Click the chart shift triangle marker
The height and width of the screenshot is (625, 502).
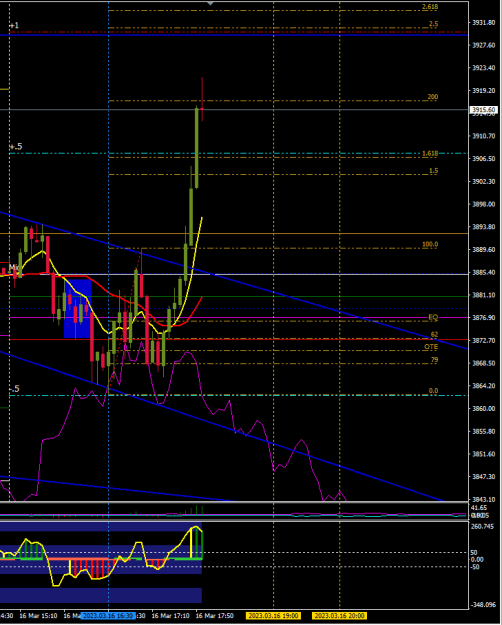pyautogui.click(x=210, y=4)
